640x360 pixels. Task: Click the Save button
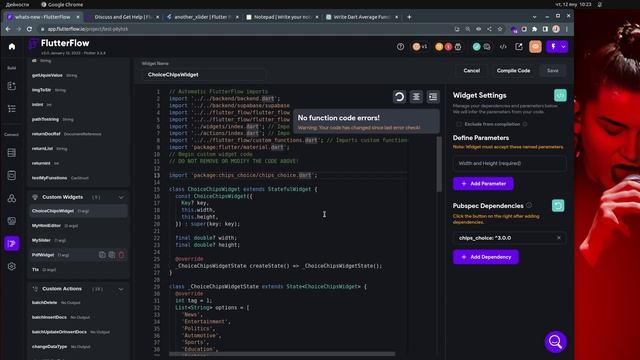(x=553, y=71)
